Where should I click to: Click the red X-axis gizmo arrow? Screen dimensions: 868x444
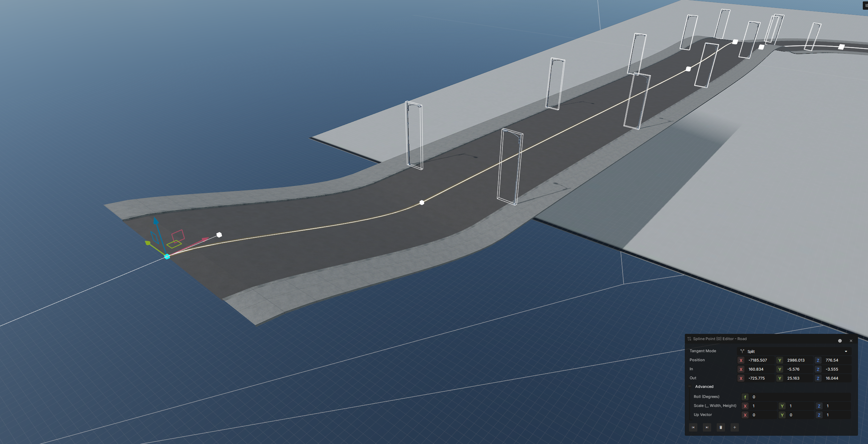click(205, 239)
